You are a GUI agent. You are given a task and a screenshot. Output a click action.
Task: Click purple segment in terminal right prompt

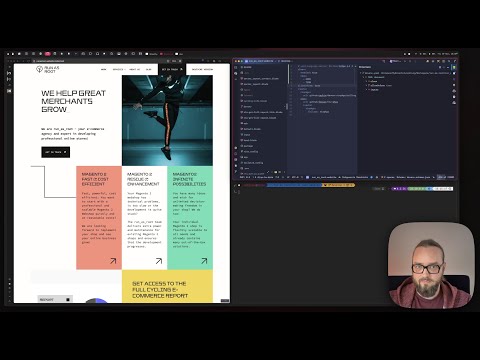pyautogui.click(x=399, y=189)
